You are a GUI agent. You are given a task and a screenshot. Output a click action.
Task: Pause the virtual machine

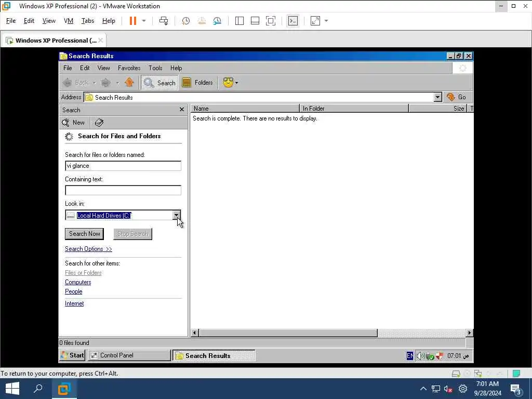tap(132, 21)
